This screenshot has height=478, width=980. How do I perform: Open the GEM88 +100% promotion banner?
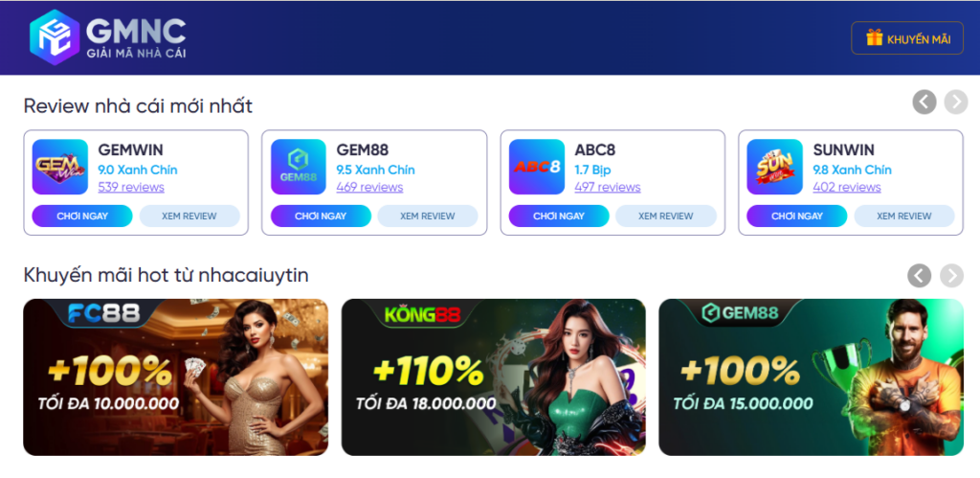tap(812, 377)
